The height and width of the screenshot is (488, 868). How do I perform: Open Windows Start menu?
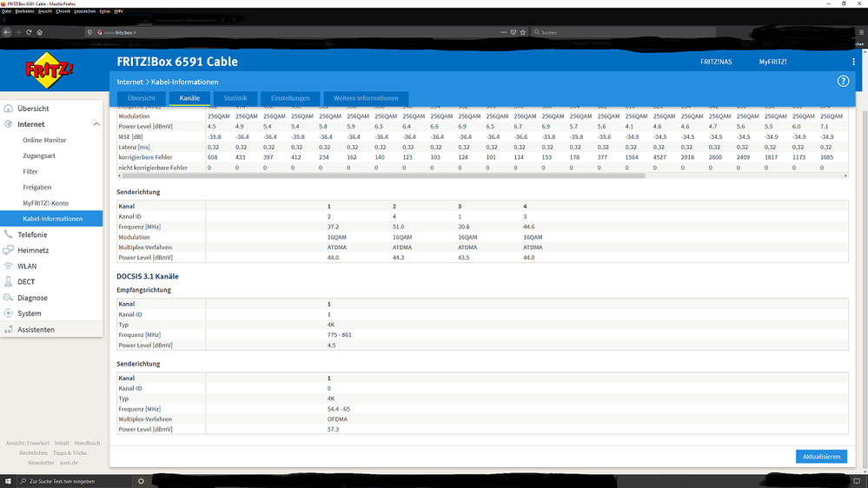click(8, 481)
